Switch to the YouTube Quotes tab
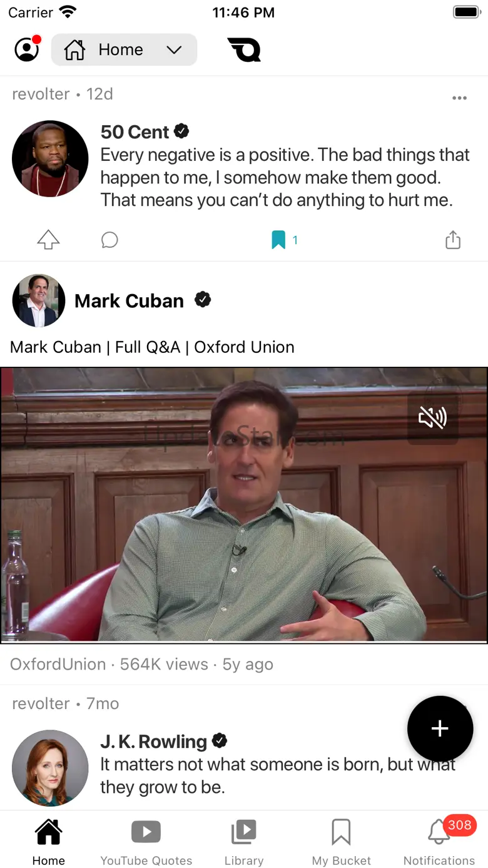The image size is (488, 868). (x=146, y=842)
